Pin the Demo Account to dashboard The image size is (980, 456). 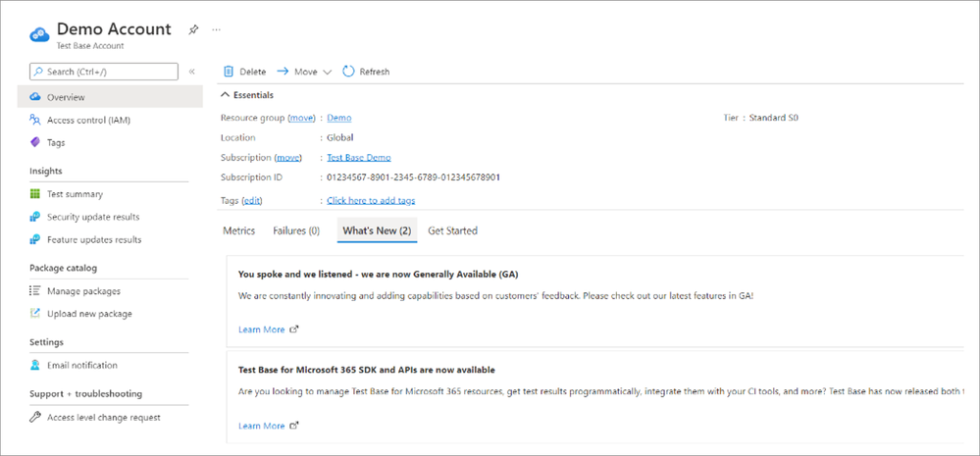tap(194, 29)
